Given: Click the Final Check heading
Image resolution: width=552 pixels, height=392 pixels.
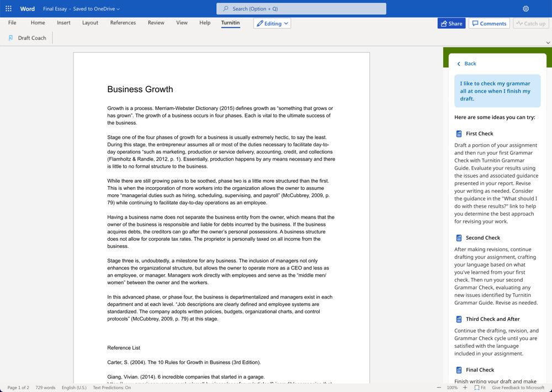Looking at the screenshot, I should [480, 370].
